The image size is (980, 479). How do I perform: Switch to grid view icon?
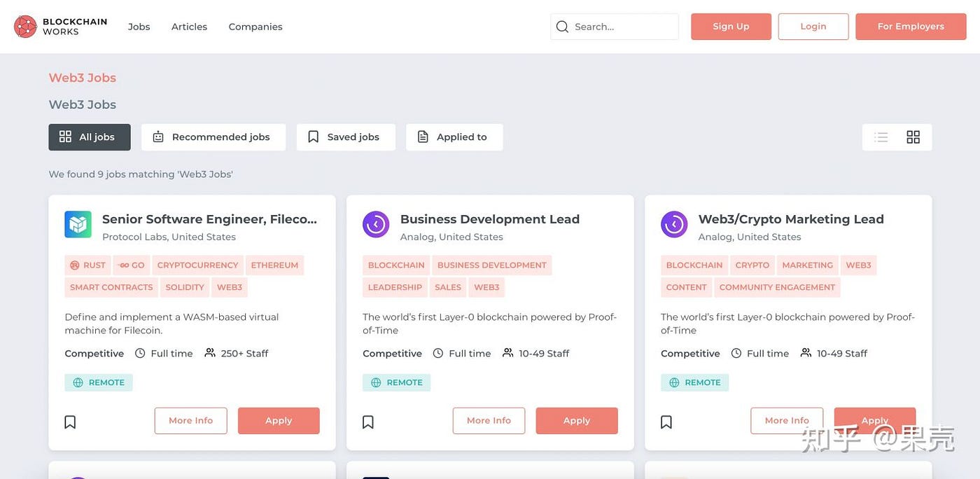click(x=913, y=137)
